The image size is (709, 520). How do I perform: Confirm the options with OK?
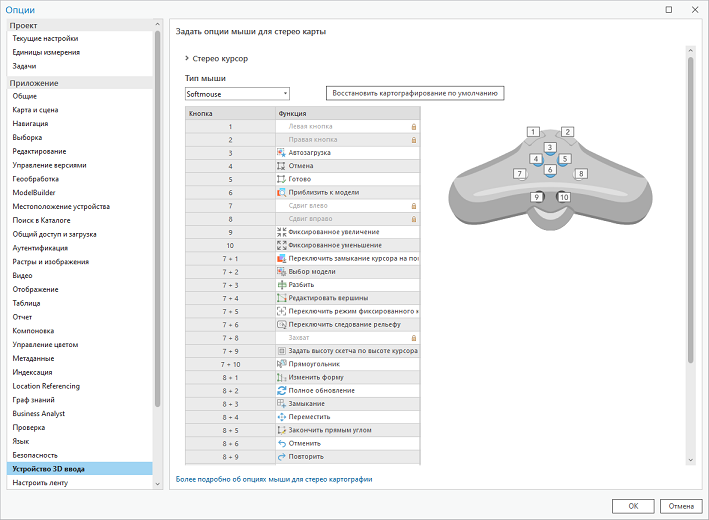(x=633, y=505)
